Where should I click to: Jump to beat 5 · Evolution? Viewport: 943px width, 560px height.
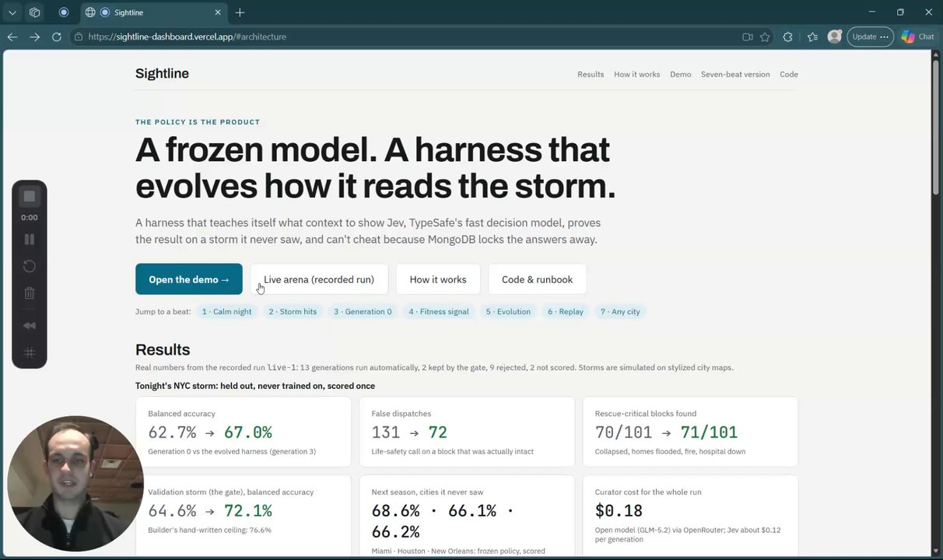point(508,312)
